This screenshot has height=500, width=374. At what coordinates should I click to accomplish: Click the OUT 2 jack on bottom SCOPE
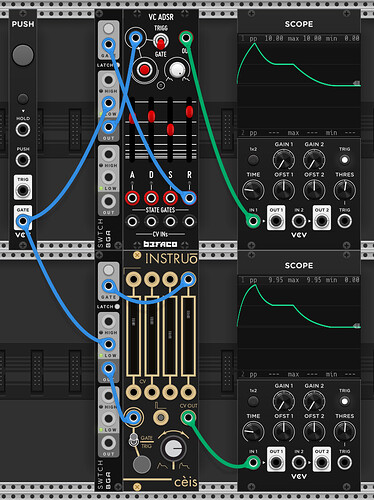tap(322, 462)
